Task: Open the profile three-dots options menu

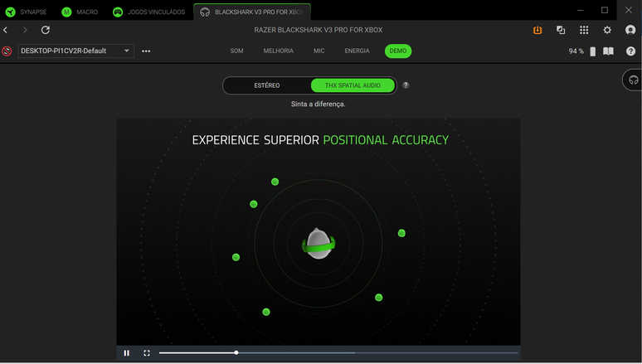Action: (x=146, y=51)
